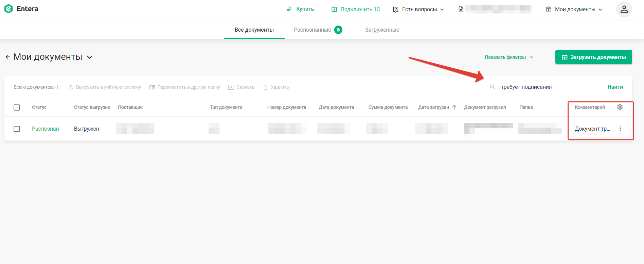Open the Купить ruble purchase link
Screen dimensions: 644x264
click(x=300, y=9)
